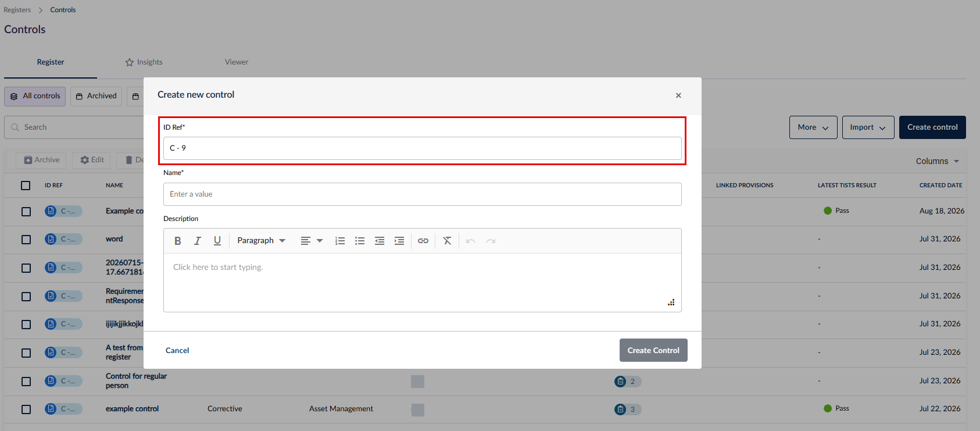The height and width of the screenshot is (431, 980).
Task: Insert a bulleted list
Action: [x=360, y=241]
